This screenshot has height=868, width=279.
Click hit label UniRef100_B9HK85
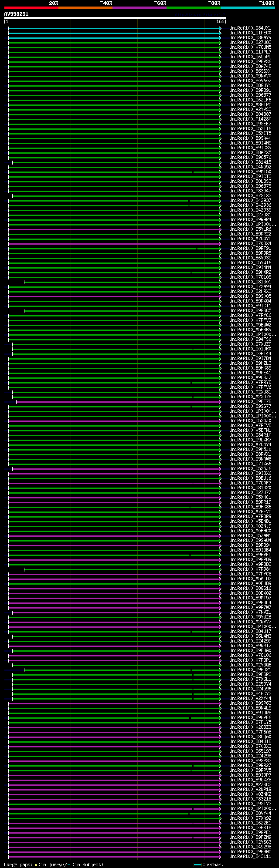[250, 368]
